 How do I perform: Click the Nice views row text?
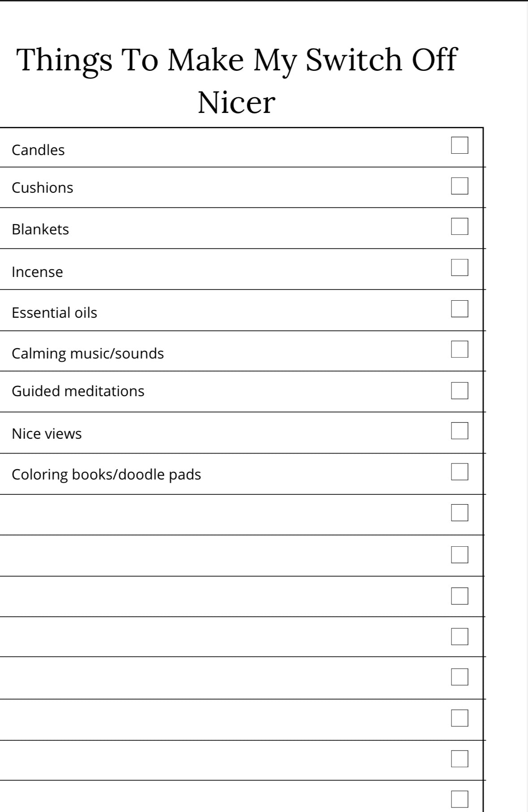[47, 433]
